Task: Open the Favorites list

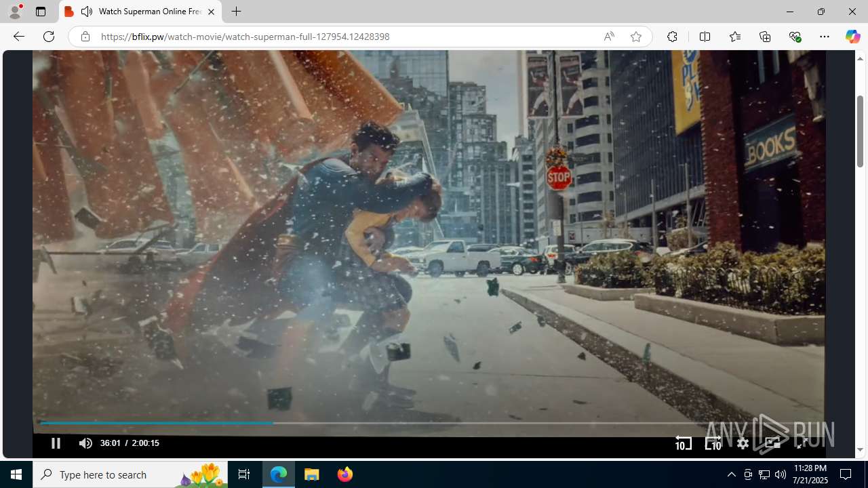Action: pyautogui.click(x=735, y=37)
